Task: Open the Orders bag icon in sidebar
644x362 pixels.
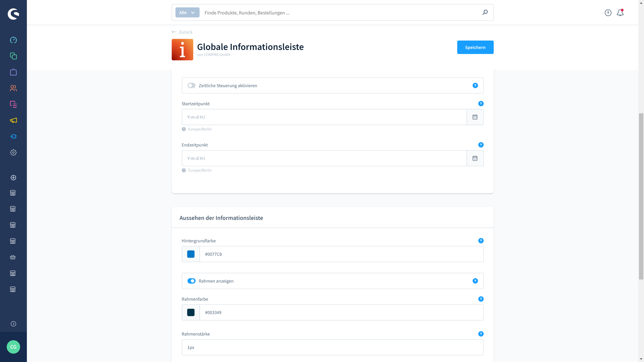Action: click(13, 72)
